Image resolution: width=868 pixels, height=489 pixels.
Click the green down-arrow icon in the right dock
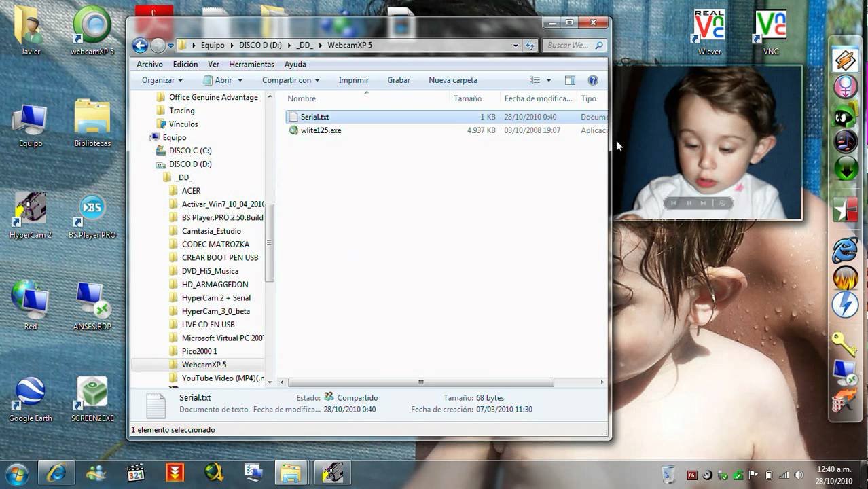[846, 169]
